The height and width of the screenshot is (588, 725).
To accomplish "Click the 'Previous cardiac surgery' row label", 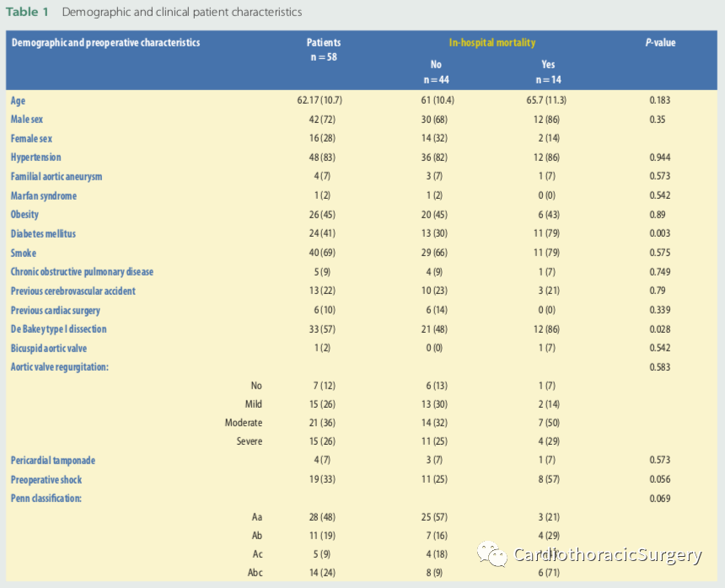I will pos(55,310).
